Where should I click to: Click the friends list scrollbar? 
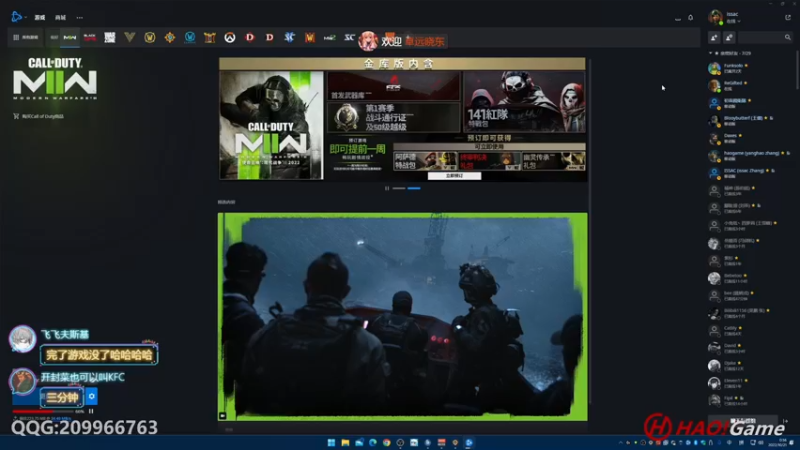(x=796, y=69)
